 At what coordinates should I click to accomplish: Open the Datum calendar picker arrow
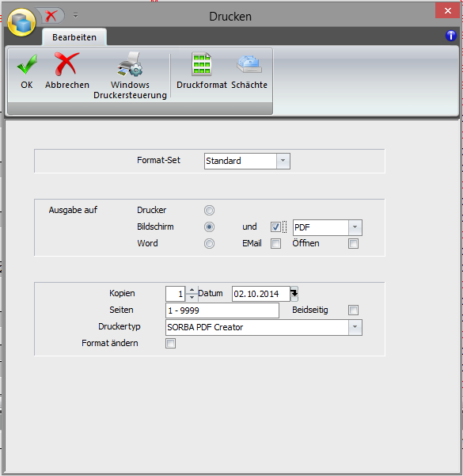click(294, 294)
